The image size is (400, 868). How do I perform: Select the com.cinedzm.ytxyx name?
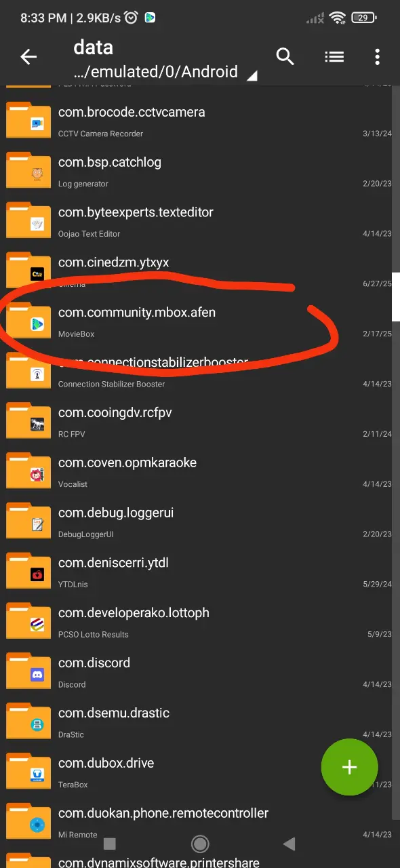pyautogui.click(x=114, y=262)
